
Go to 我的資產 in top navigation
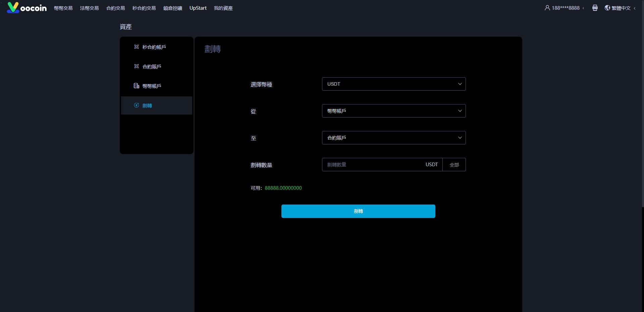pyautogui.click(x=223, y=8)
